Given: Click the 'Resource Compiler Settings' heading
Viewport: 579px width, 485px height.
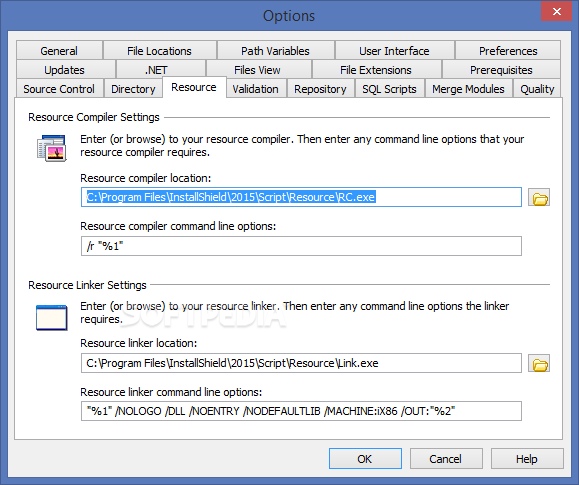Looking at the screenshot, I should pos(94,117).
